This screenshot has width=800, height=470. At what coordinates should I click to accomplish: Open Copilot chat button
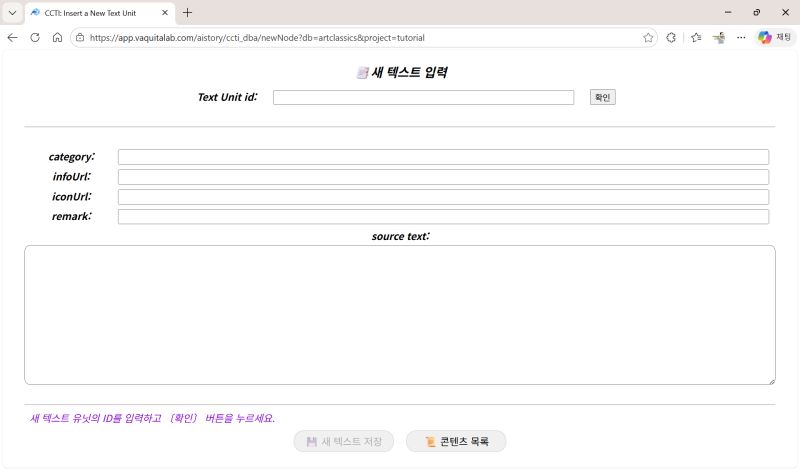tap(774, 37)
